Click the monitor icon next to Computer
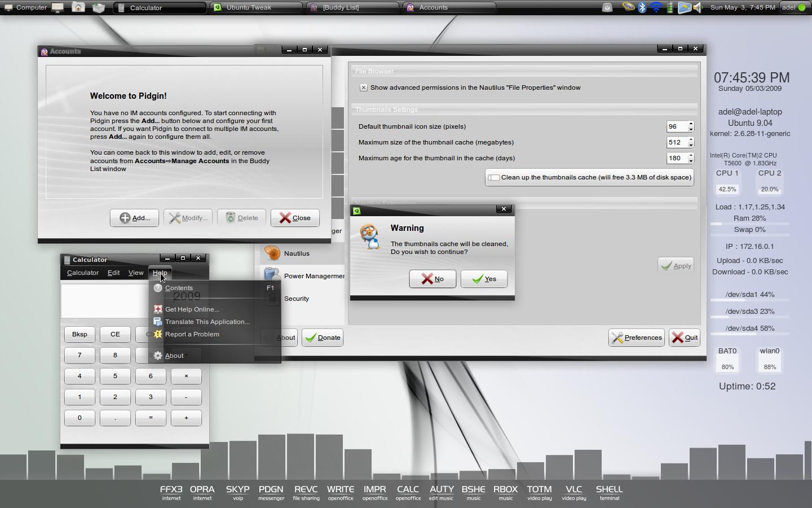 pos(58,7)
